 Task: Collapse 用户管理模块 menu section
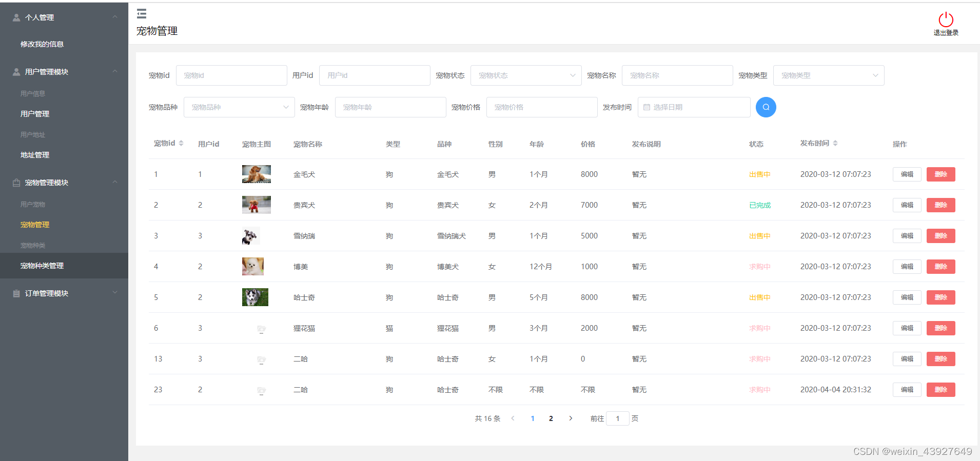pyautogui.click(x=115, y=72)
